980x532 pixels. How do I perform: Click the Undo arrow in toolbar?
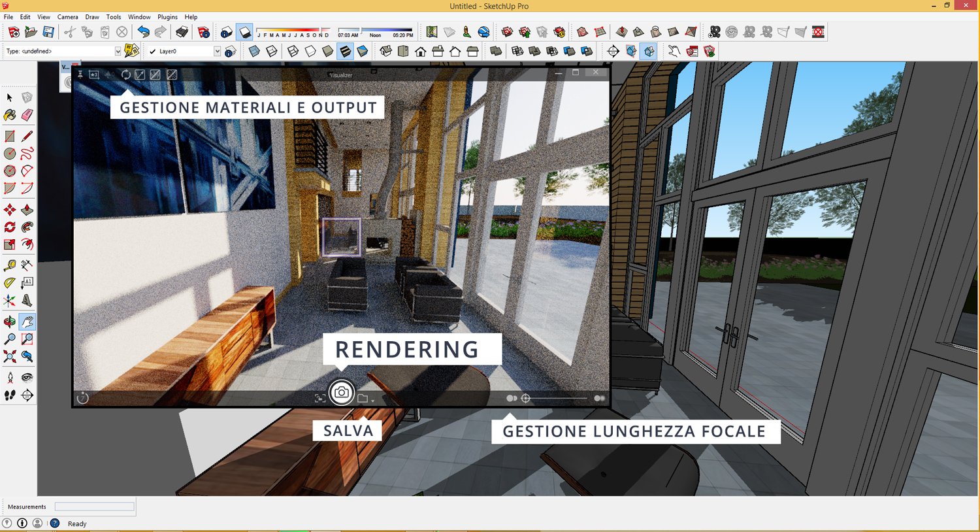(x=143, y=32)
